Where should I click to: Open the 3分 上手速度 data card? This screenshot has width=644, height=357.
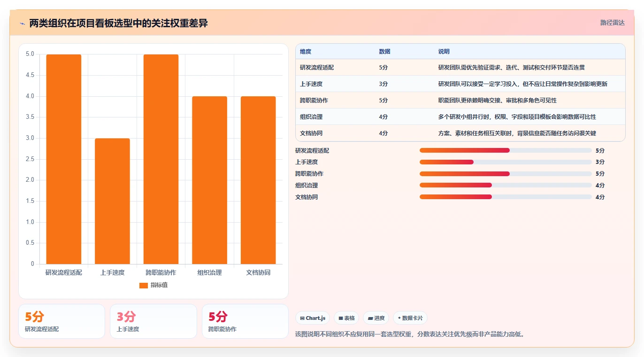(153, 321)
